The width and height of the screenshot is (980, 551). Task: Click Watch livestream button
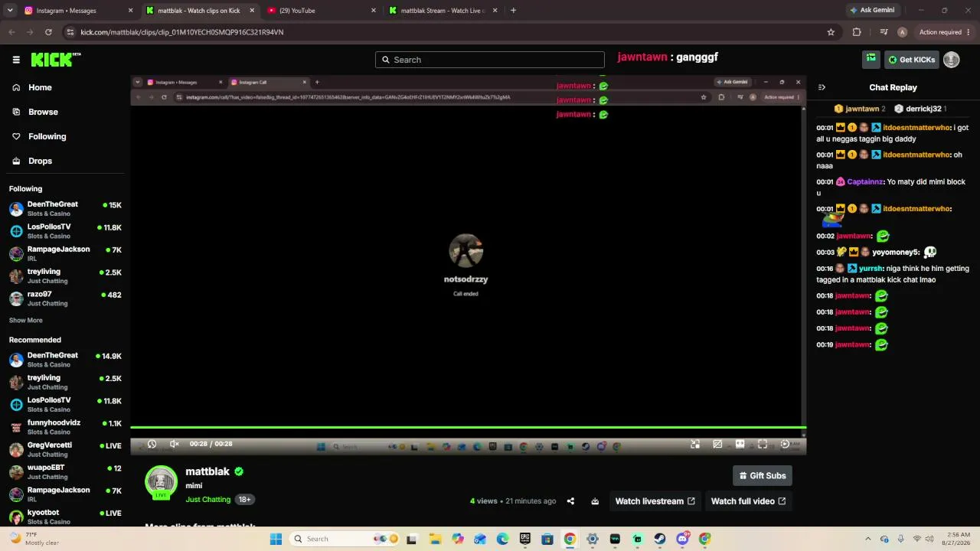[655, 501]
